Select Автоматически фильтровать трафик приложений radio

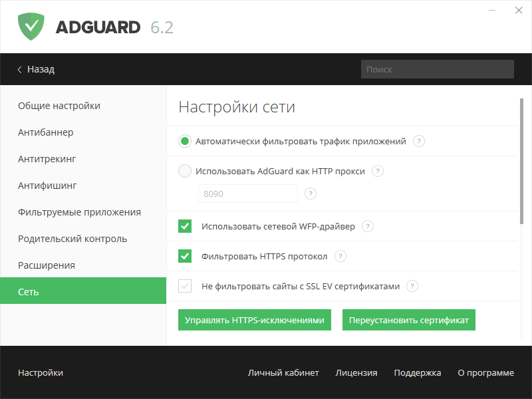coord(185,141)
